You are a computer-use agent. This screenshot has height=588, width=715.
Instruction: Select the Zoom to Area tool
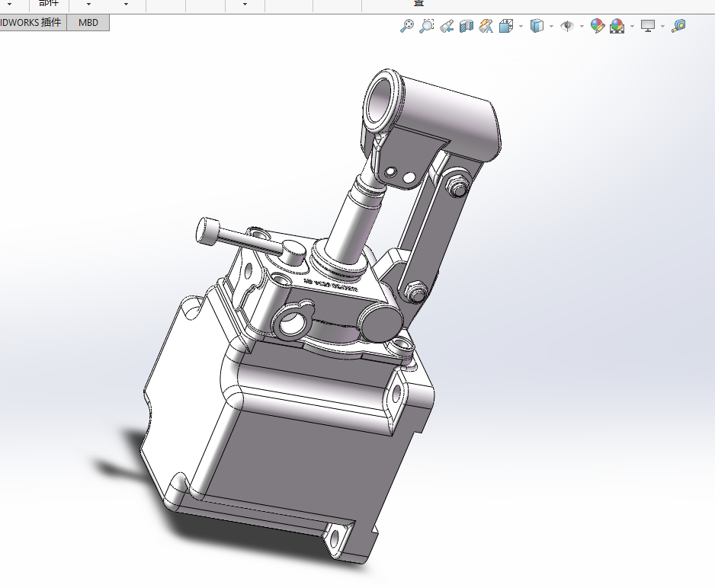coord(427,26)
